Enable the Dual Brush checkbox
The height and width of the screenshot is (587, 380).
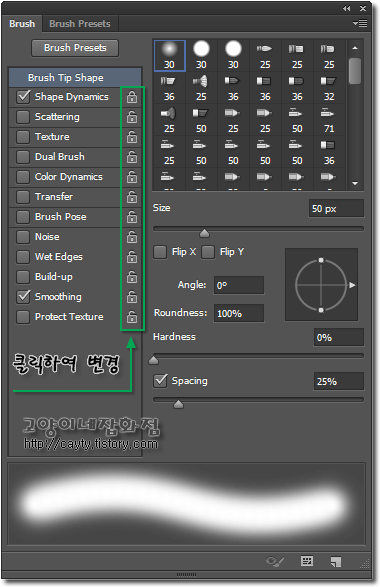[23, 157]
